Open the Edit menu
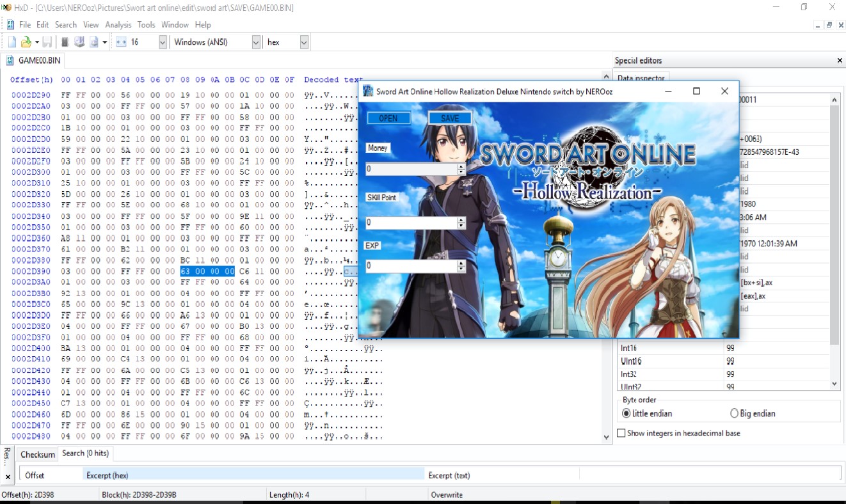This screenshot has height=504, width=846. (x=43, y=25)
